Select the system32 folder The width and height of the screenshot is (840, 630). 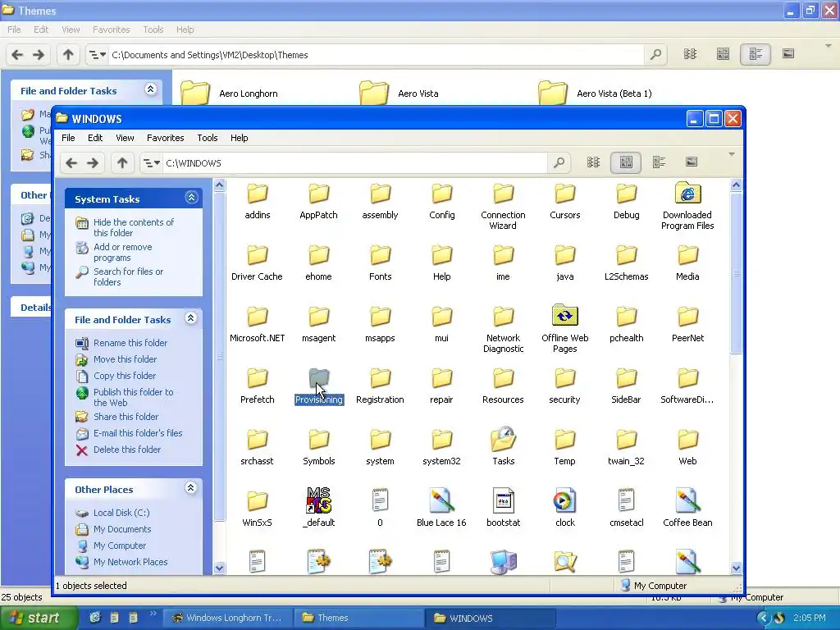point(441,445)
